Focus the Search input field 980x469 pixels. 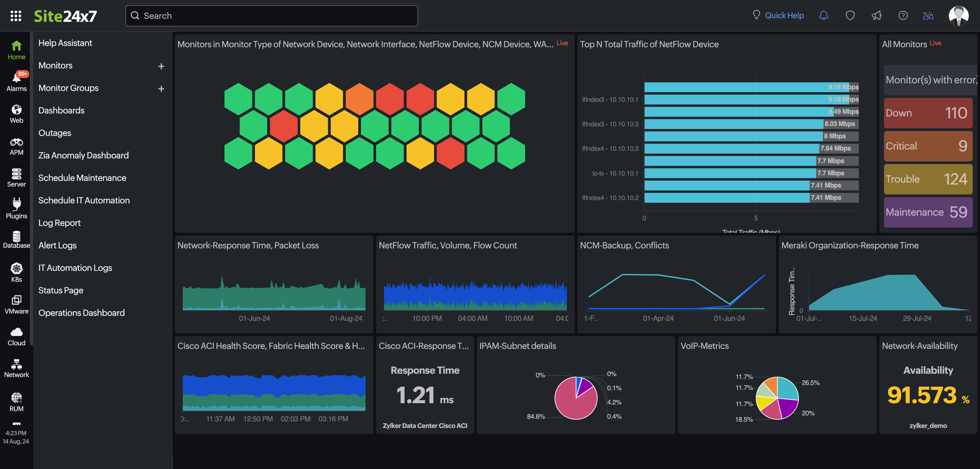click(271, 16)
